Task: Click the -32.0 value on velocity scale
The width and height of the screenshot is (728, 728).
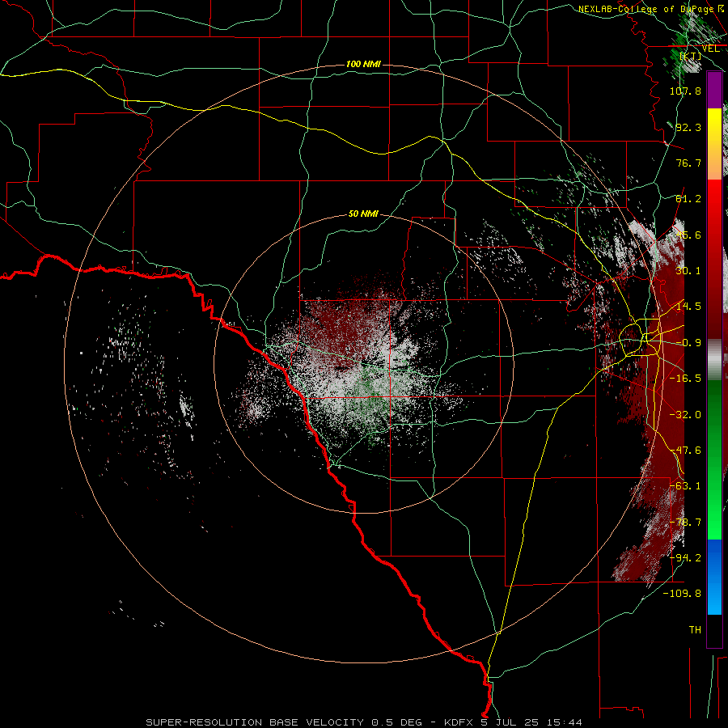Action: point(685,415)
